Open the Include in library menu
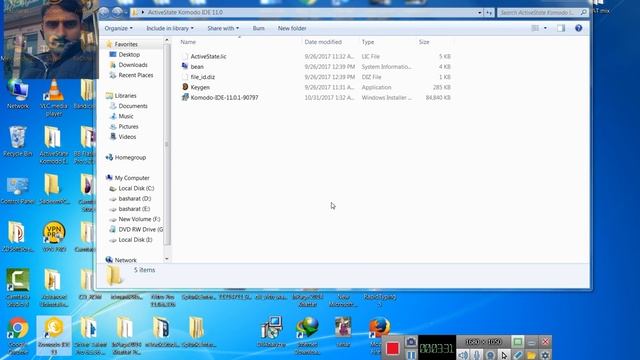This screenshot has height=360, width=640. [x=170, y=28]
